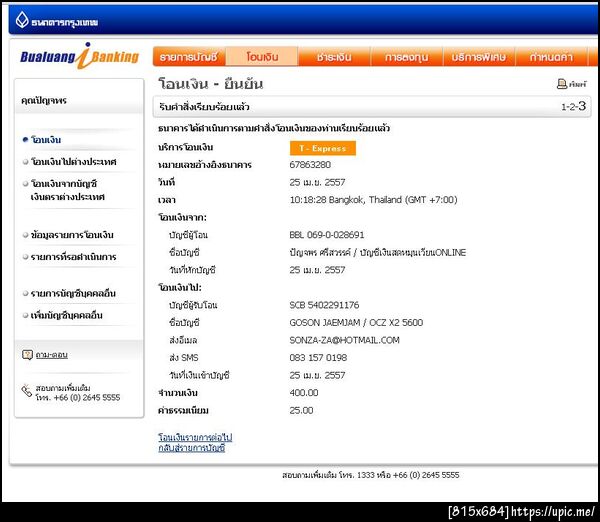Click the email SONZA-ZA@HOTMAIL.COM
600x522 pixels.
pyautogui.click(x=344, y=340)
